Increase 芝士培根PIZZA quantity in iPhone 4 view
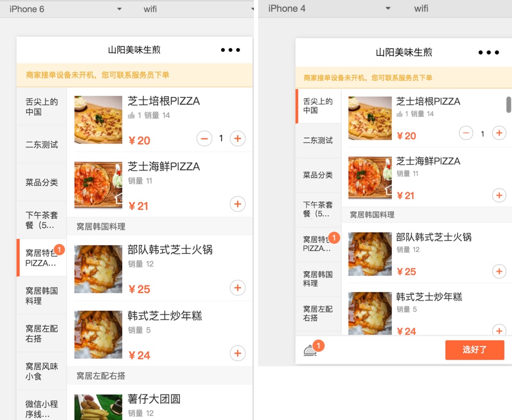The height and width of the screenshot is (420, 512). (x=499, y=133)
